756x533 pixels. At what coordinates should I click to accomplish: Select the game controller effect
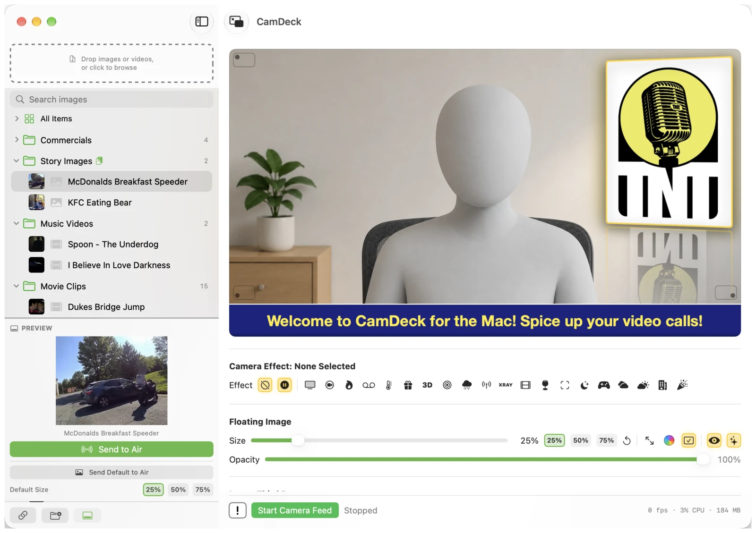click(604, 385)
